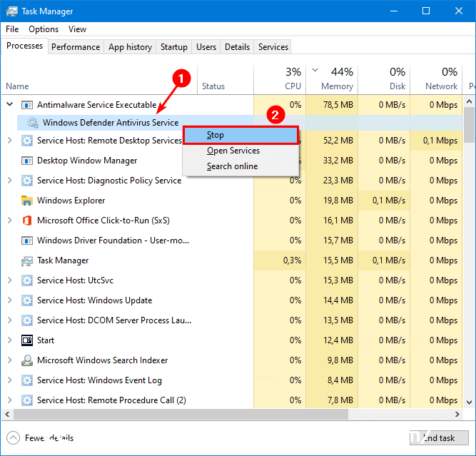Expand Service Host: Diagnostic Policy Service
This screenshot has height=456, width=476.
point(10,181)
